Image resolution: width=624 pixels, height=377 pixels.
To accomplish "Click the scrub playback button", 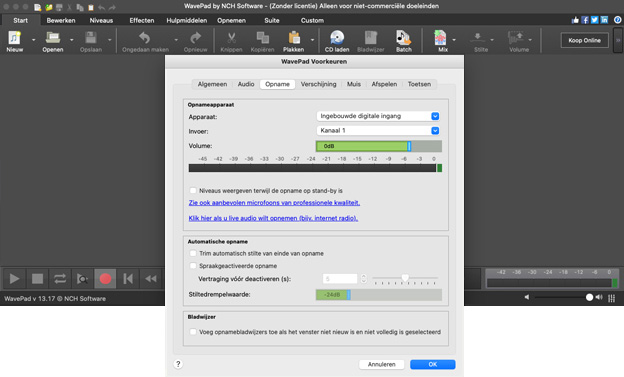I will 82,279.
